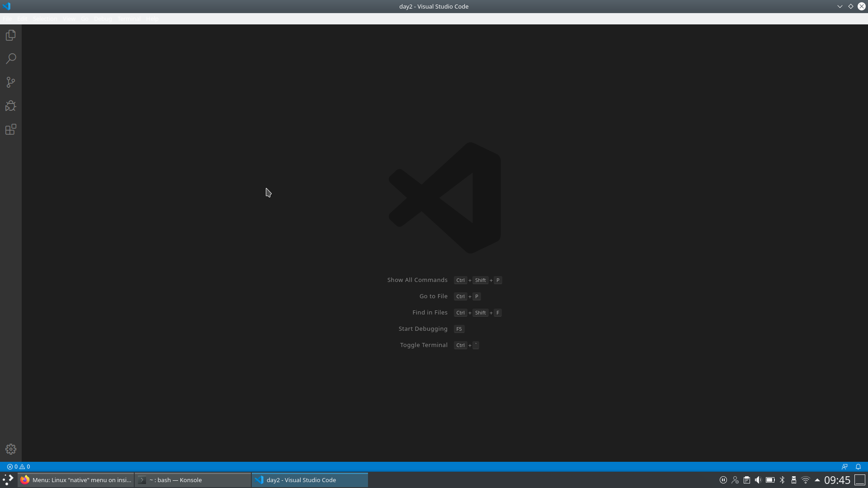Open the Selection menu

[45, 19]
